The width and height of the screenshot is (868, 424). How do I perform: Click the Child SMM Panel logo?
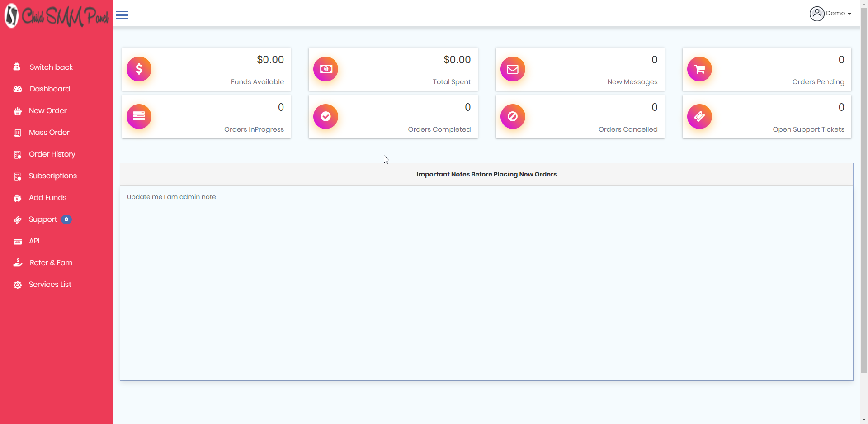57,16
